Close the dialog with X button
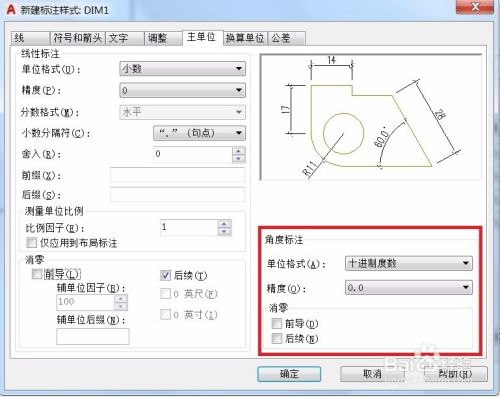The width and height of the screenshot is (500, 397). 475,7
